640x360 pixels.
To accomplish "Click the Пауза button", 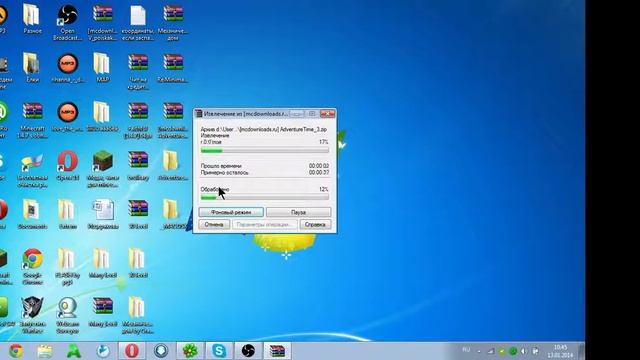I will point(298,212).
